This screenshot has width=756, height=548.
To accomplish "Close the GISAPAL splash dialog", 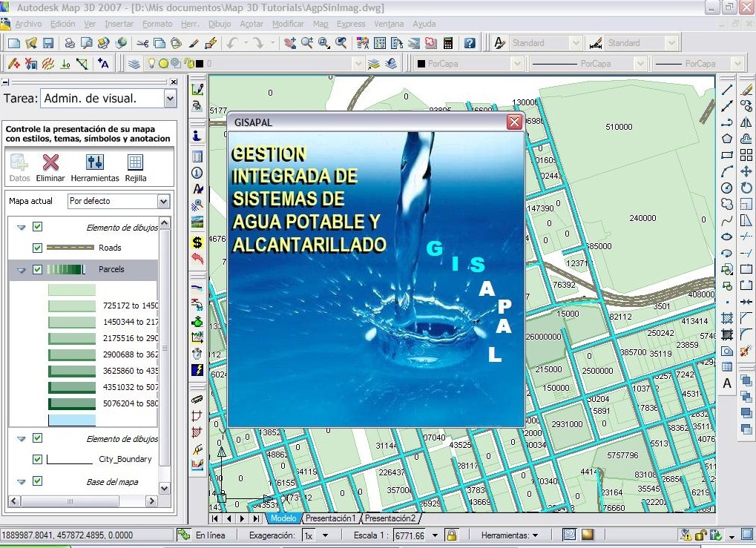I will 513,122.
